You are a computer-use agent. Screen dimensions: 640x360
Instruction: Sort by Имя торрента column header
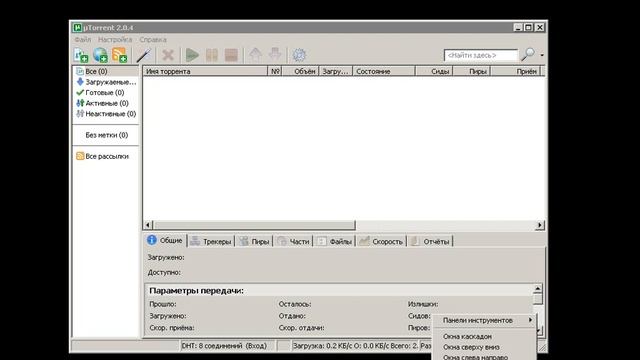[x=205, y=71]
